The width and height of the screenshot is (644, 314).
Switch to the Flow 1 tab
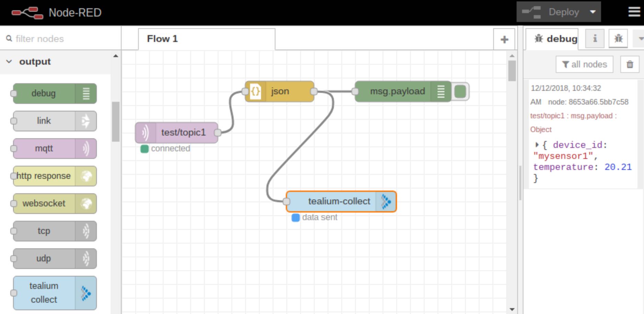[x=206, y=39]
